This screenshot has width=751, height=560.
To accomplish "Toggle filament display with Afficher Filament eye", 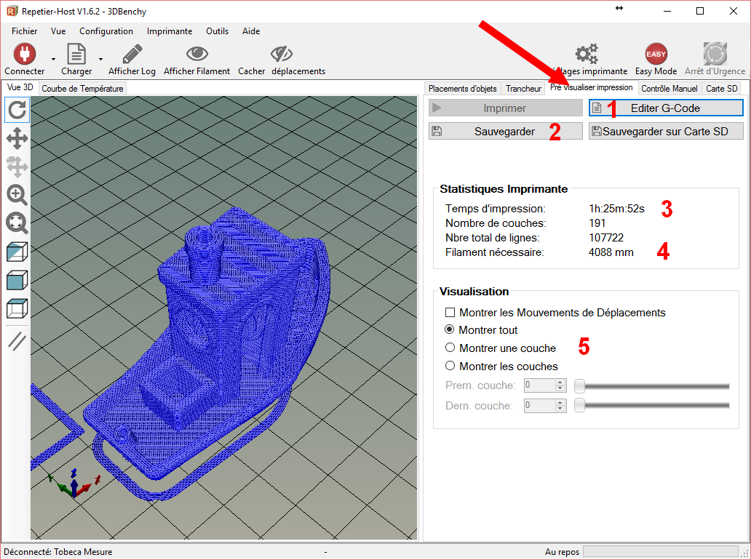I will point(196,54).
